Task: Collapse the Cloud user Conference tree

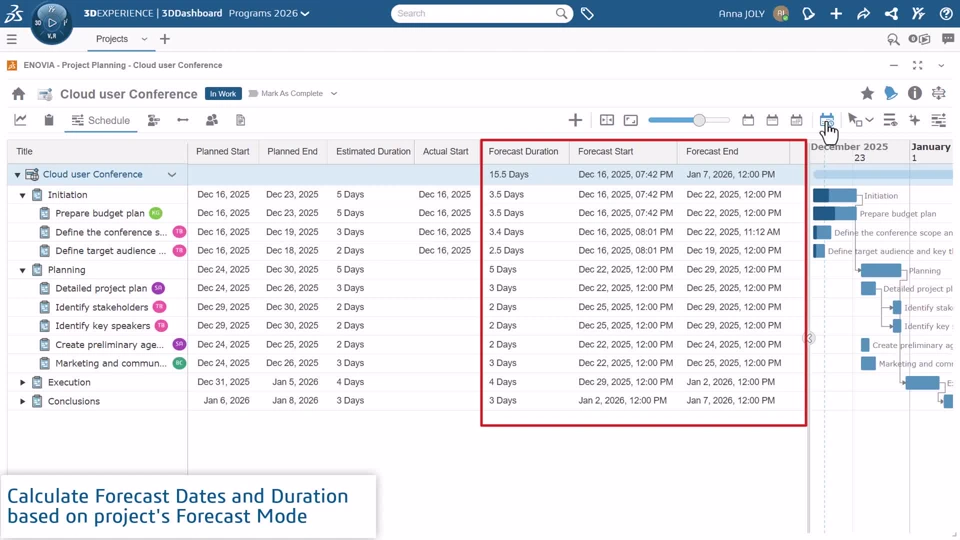Action: pyautogui.click(x=17, y=175)
